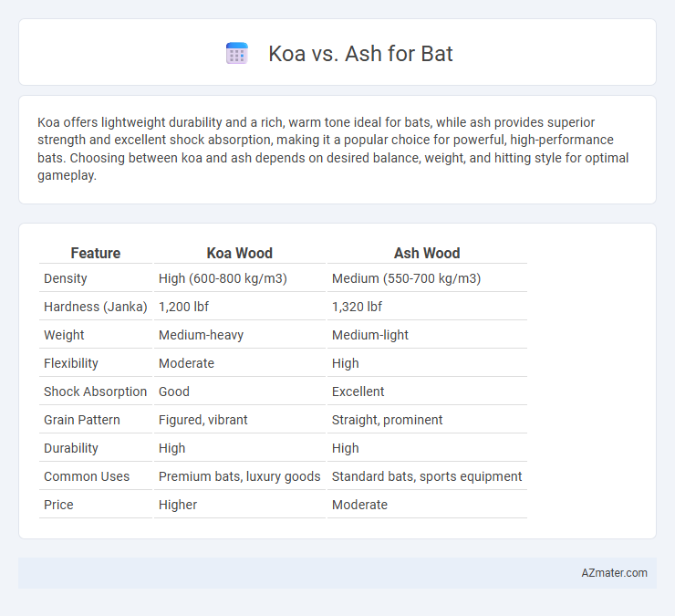Image resolution: width=675 pixels, height=616 pixels.
Task: Select 'Moderate' in the Flexibility row
Action: pos(186,363)
